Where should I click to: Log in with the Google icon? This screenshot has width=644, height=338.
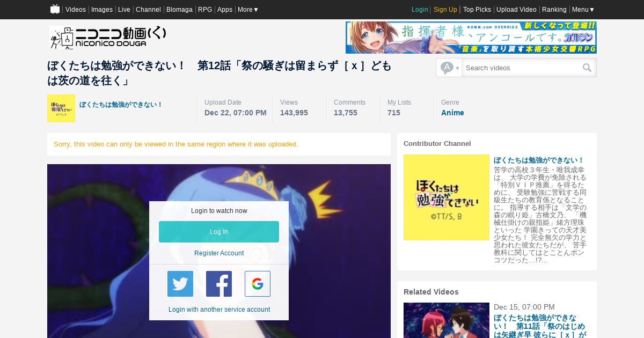click(x=258, y=284)
